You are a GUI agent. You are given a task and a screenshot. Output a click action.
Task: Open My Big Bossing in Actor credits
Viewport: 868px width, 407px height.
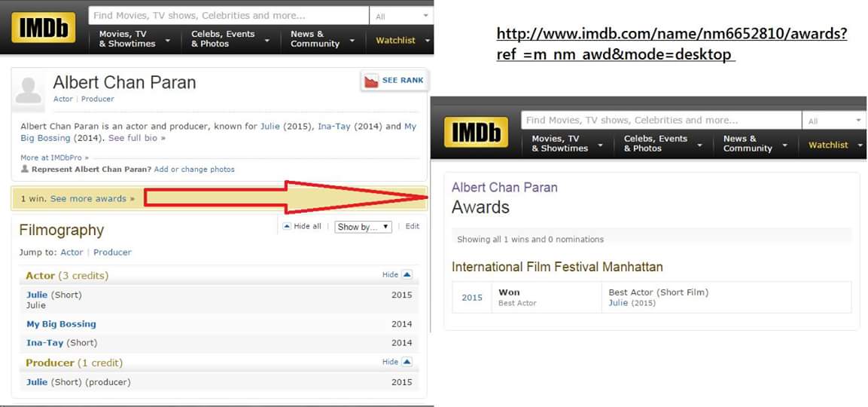pyautogui.click(x=62, y=324)
